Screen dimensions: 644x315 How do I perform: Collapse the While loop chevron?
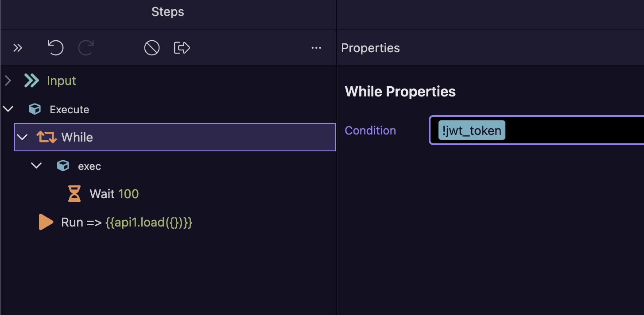[22, 137]
